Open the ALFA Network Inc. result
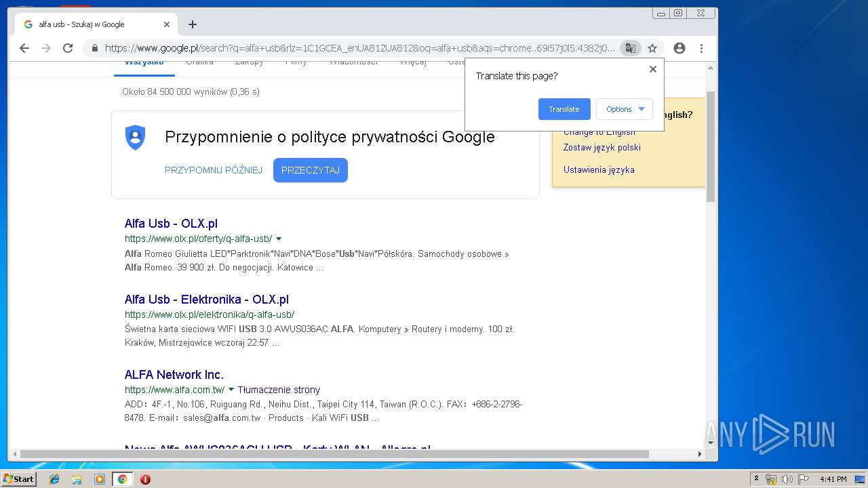The image size is (868, 488). (x=174, y=375)
